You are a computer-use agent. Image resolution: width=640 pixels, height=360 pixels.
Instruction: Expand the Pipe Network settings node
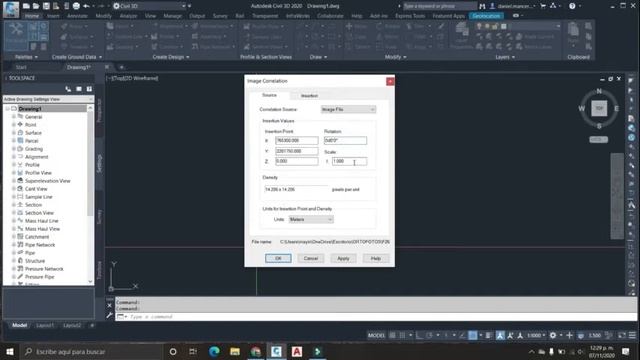click(x=14, y=245)
